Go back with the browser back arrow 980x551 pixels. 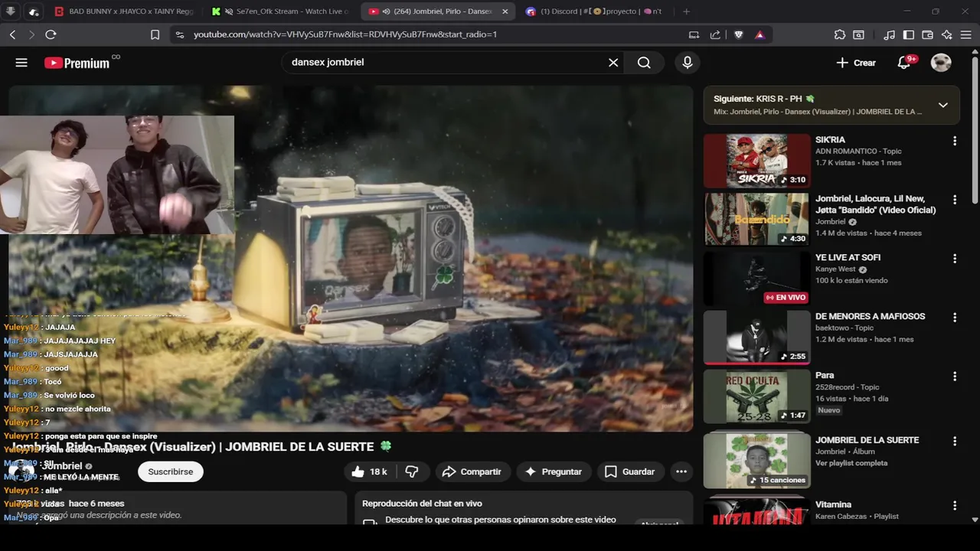tap(12, 34)
